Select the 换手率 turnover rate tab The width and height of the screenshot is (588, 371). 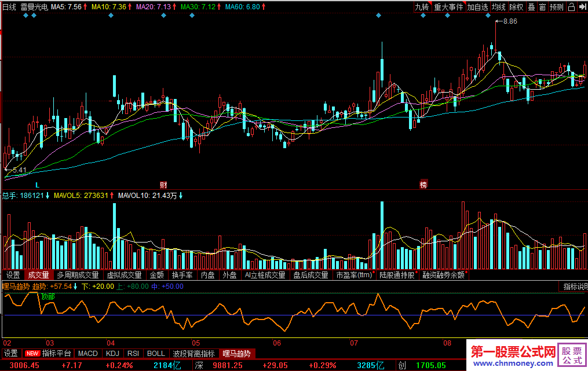point(182,275)
